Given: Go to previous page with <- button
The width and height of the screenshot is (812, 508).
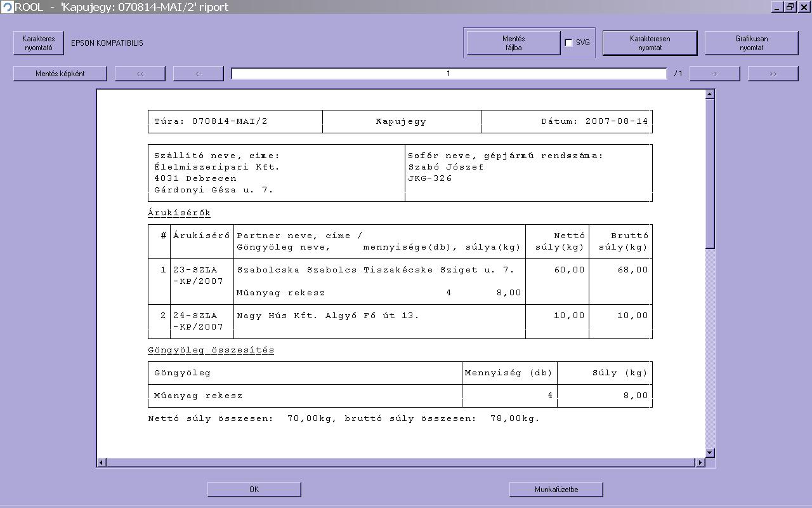Looking at the screenshot, I should click(x=199, y=74).
